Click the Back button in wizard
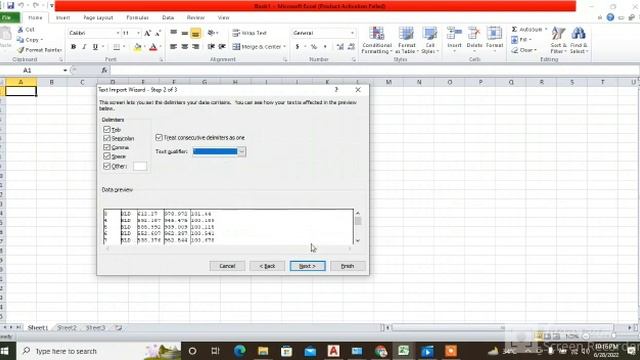Image resolution: width=640 pixels, height=360 pixels. (x=267, y=266)
